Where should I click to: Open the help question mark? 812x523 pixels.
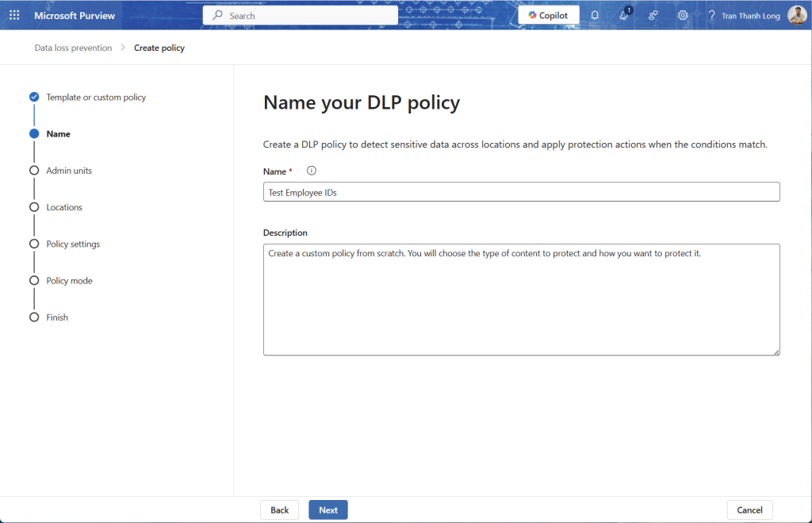coord(711,16)
